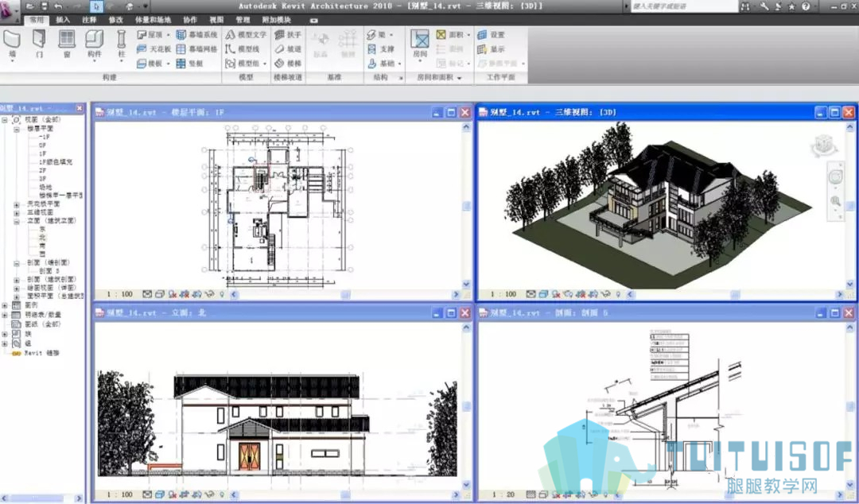Viewport: 859px width, 504px height.
Task: Collapse the 立面 (建筑立面) tree node
Action: 17,221
